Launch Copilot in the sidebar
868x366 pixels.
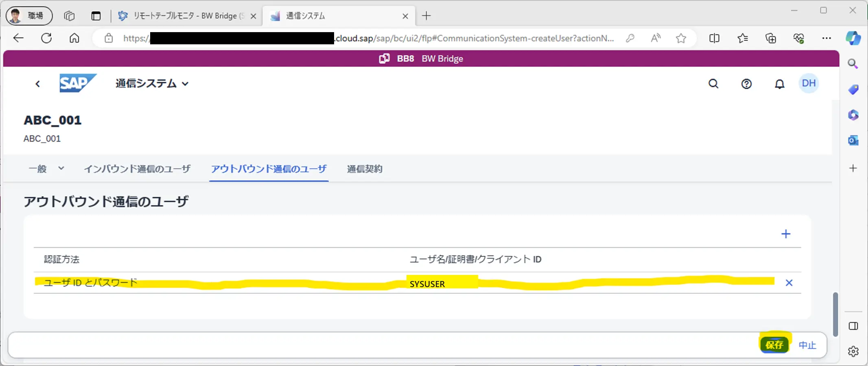(853, 38)
